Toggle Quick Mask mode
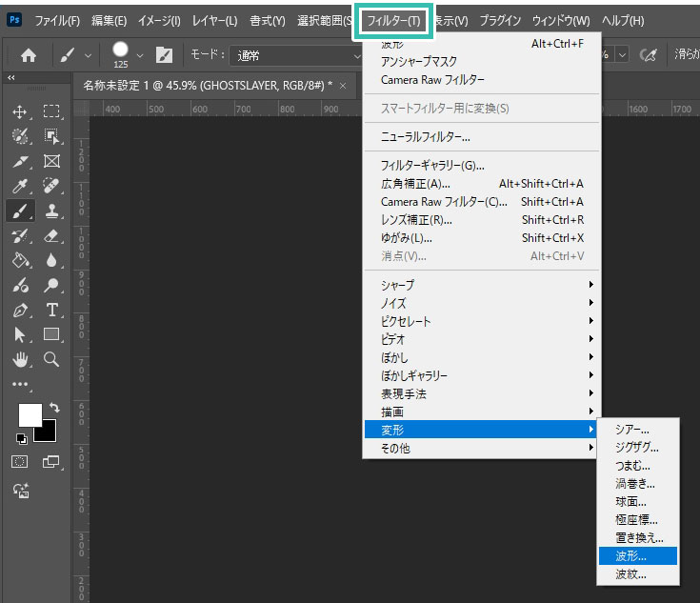The image size is (700, 603). 19,462
